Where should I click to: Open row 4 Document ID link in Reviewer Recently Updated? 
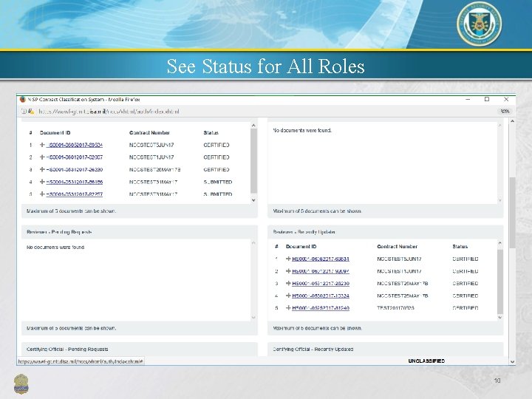pyautogui.click(x=321, y=296)
